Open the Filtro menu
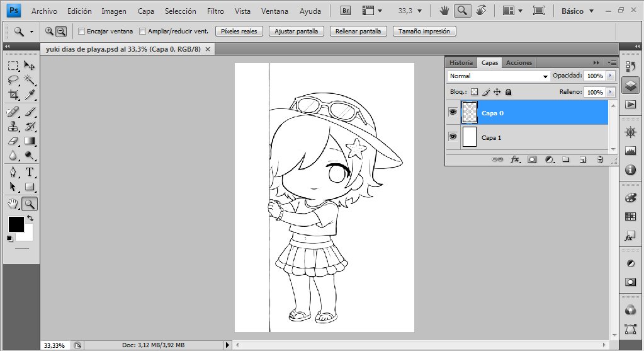This screenshot has width=644, height=351. [215, 11]
